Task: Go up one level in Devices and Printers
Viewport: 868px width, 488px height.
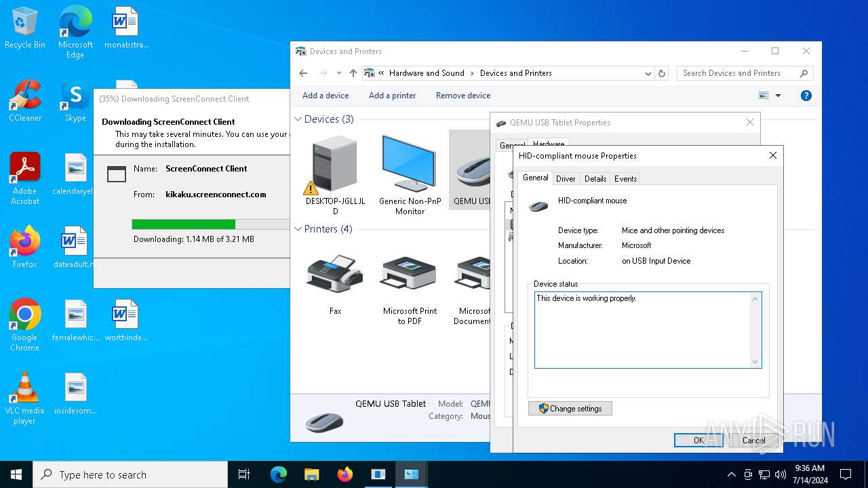Action: pos(353,73)
